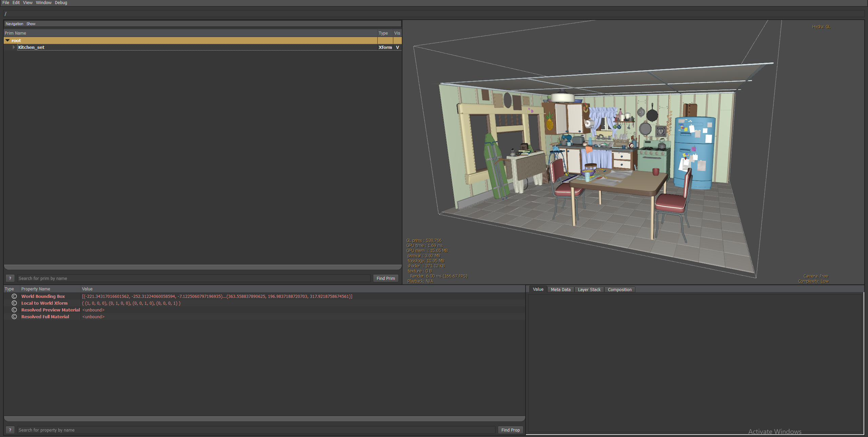
Task: Click the Resolved Preview Material type icon
Action: click(14, 310)
